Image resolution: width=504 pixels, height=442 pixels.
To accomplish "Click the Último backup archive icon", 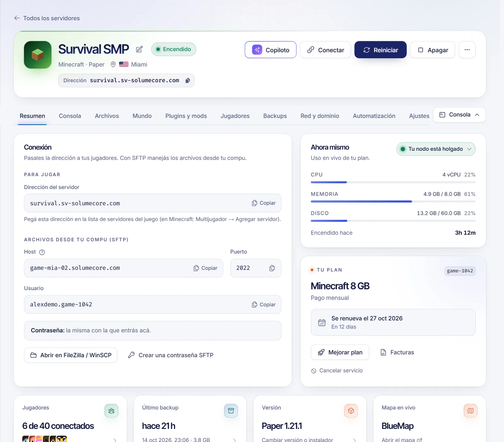I will point(231,411).
